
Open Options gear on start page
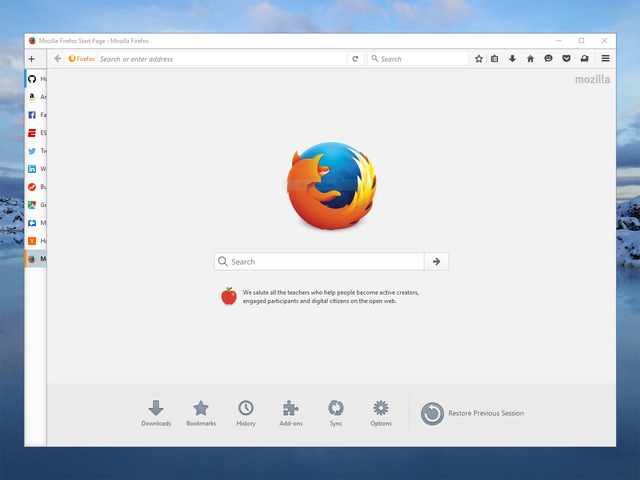[x=381, y=412]
